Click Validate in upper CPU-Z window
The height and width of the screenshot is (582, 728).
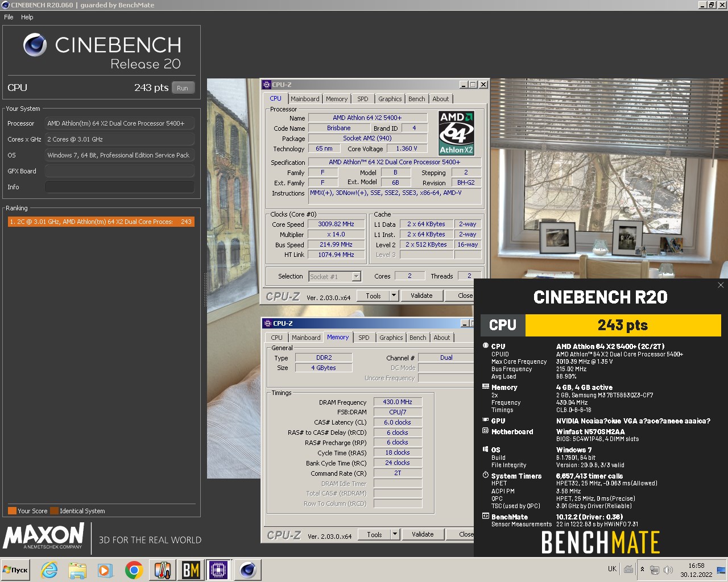point(421,296)
